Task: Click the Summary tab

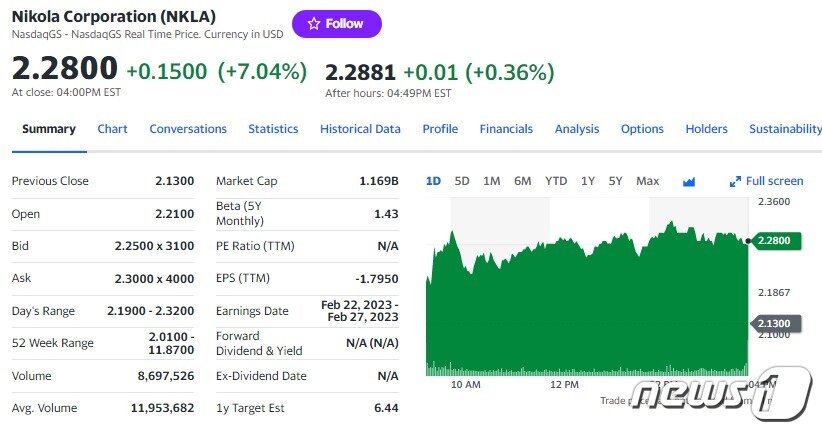Action: 49,129
